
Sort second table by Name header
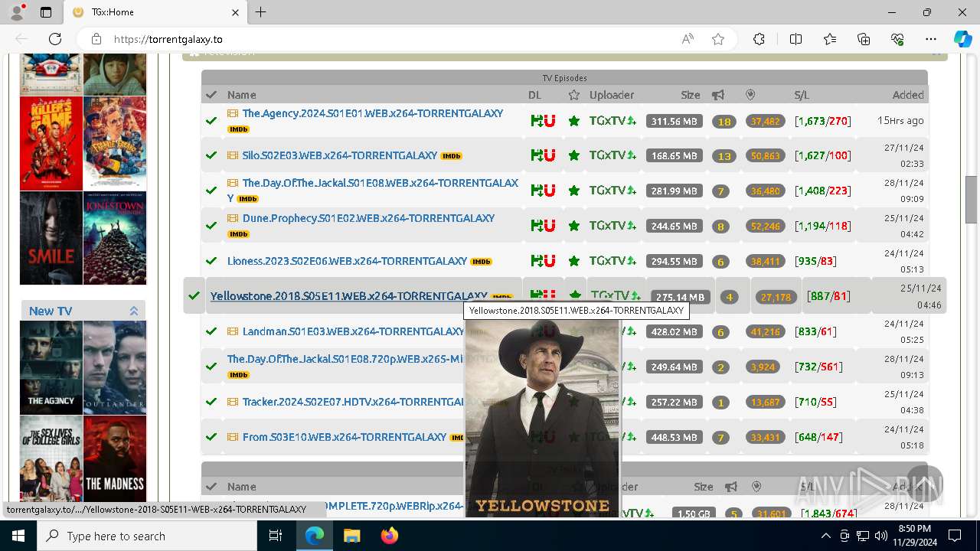coord(241,487)
